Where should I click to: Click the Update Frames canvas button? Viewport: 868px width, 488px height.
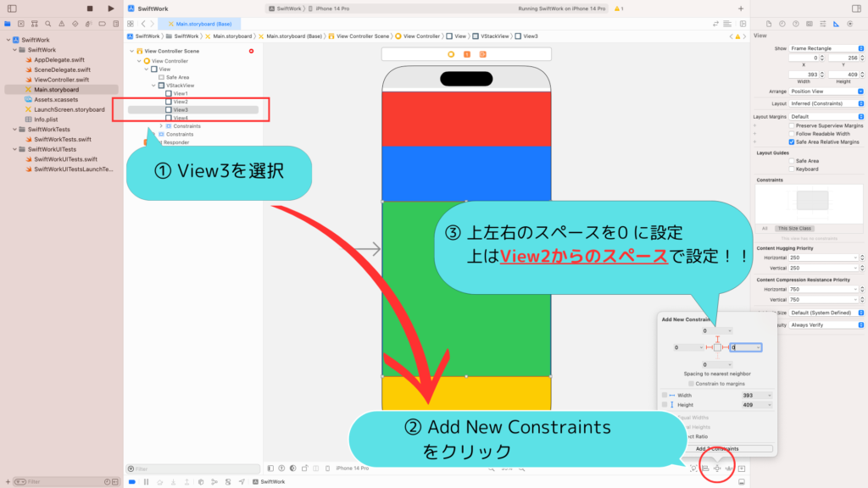pyautogui.click(x=693, y=468)
